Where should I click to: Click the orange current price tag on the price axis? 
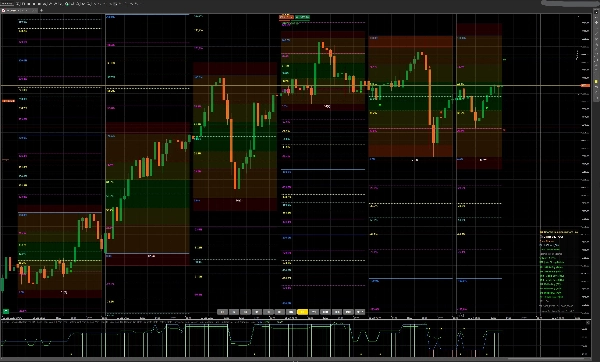585,85
